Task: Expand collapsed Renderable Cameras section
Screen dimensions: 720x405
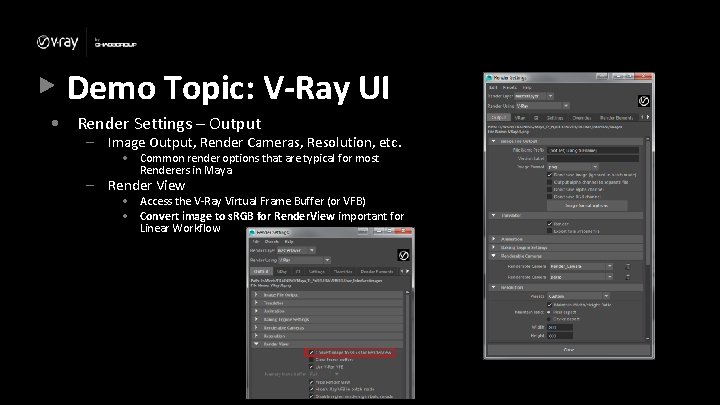Action: (x=256, y=327)
